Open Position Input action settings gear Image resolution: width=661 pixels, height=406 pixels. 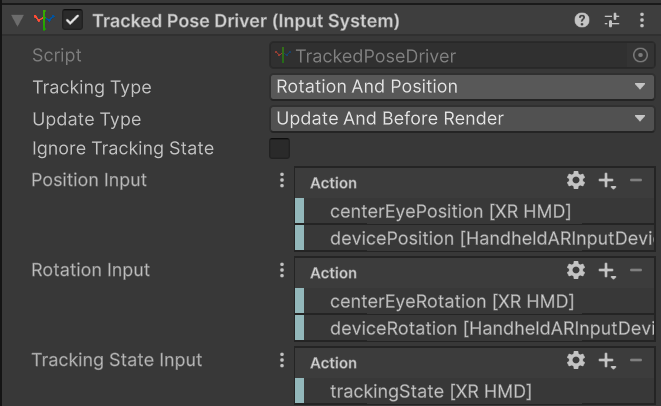pos(576,181)
